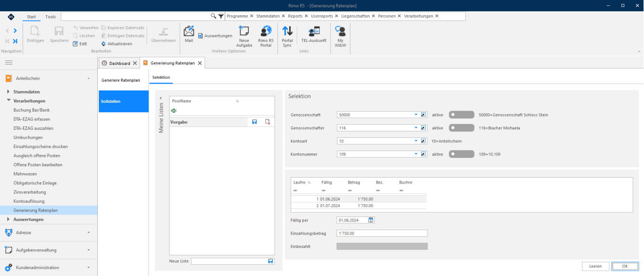Expand the Adresse sidebar section
Viewport: 644px width, 276px height.
click(x=89, y=232)
